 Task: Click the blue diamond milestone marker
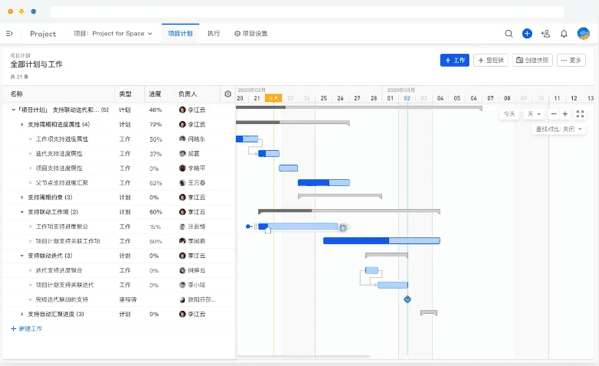[407, 299]
